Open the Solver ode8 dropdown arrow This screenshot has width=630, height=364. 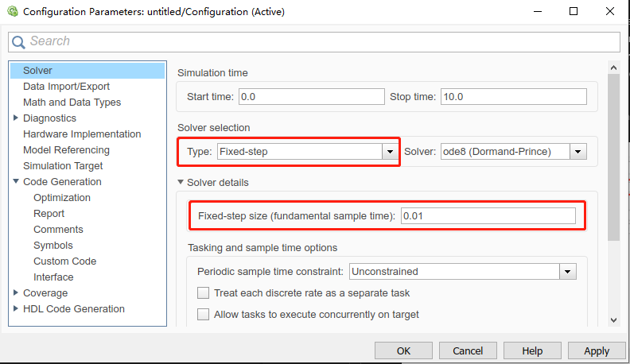(x=577, y=152)
